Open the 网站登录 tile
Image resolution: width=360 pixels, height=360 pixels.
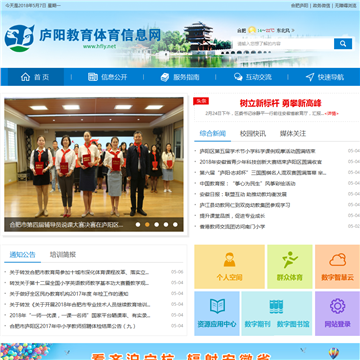click(x=337, y=313)
